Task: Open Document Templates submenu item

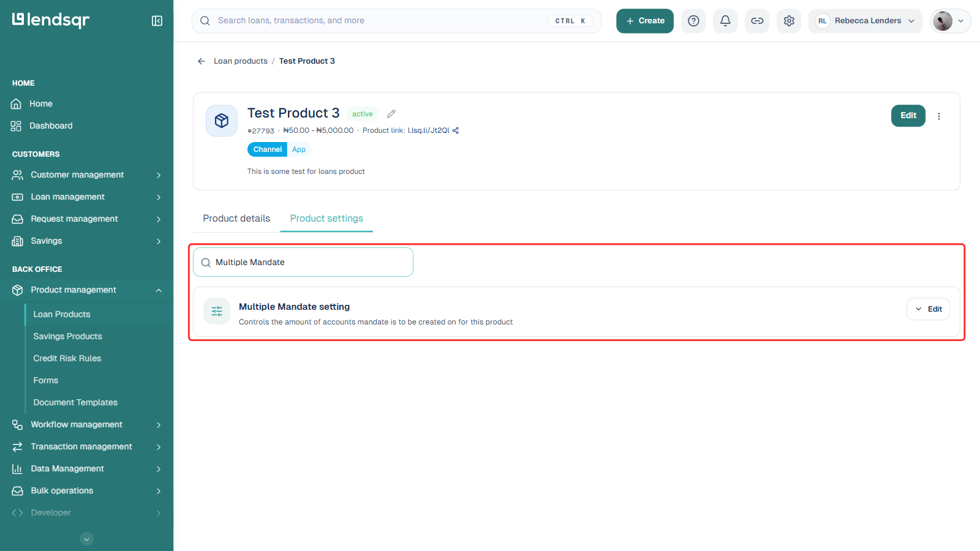Action: [75, 403]
